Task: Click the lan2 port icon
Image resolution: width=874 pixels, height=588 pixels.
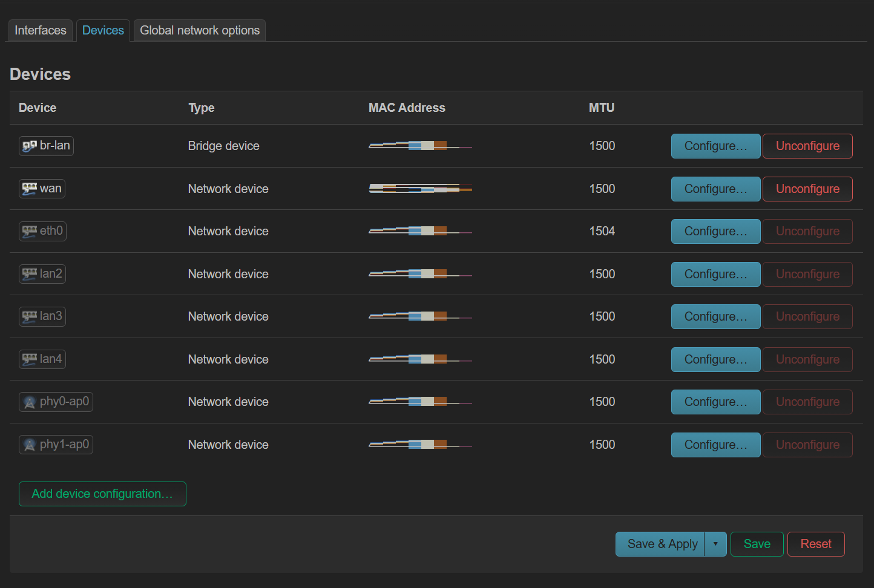Action: click(x=30, y=274)
